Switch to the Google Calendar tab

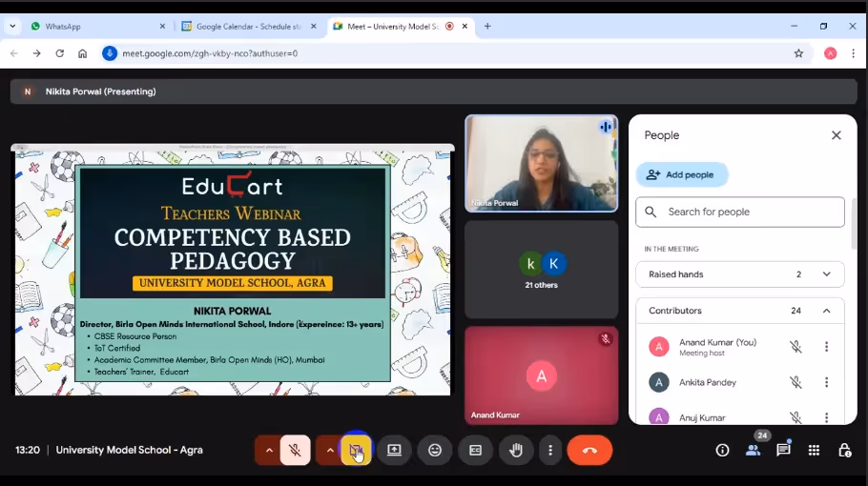pos(249,26)
